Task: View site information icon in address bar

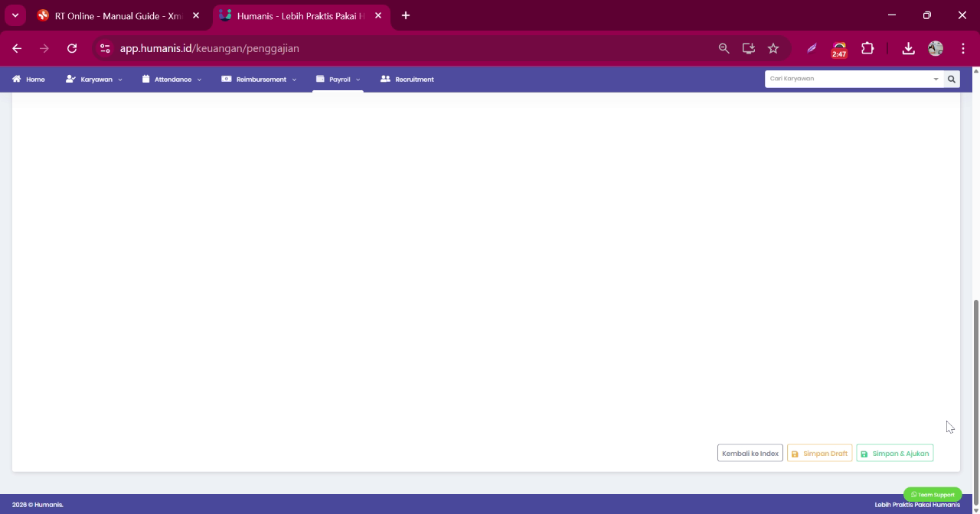Action: click(105, 48)
